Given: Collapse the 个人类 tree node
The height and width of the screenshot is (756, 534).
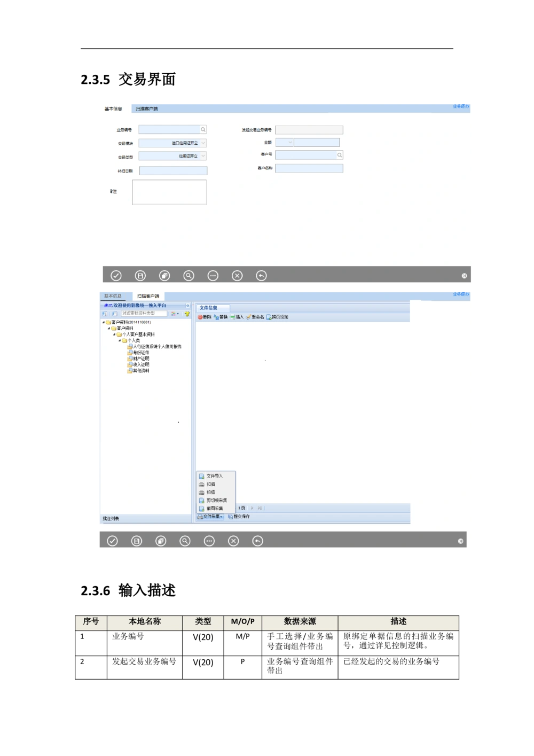Looking at the screenshot, I should (x=121, y=340).
